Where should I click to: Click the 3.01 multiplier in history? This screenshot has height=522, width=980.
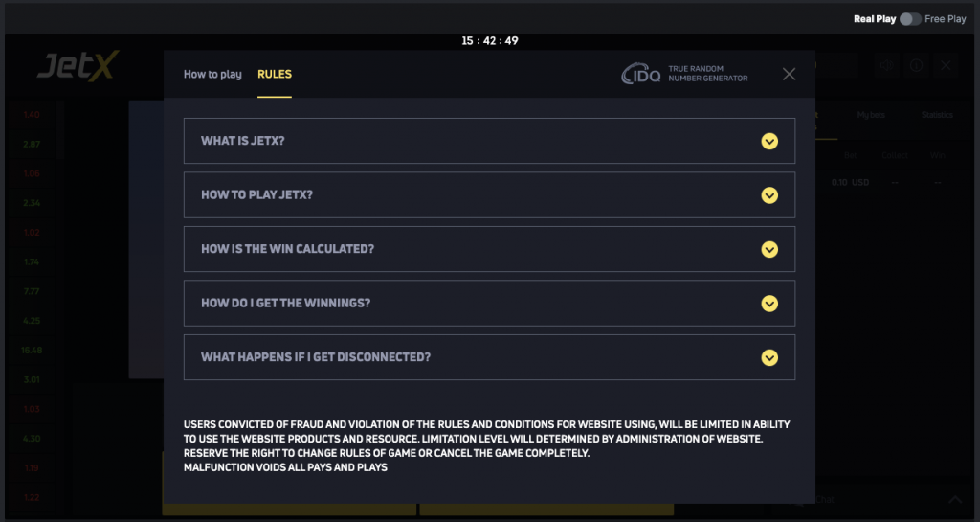pos(32,379)
